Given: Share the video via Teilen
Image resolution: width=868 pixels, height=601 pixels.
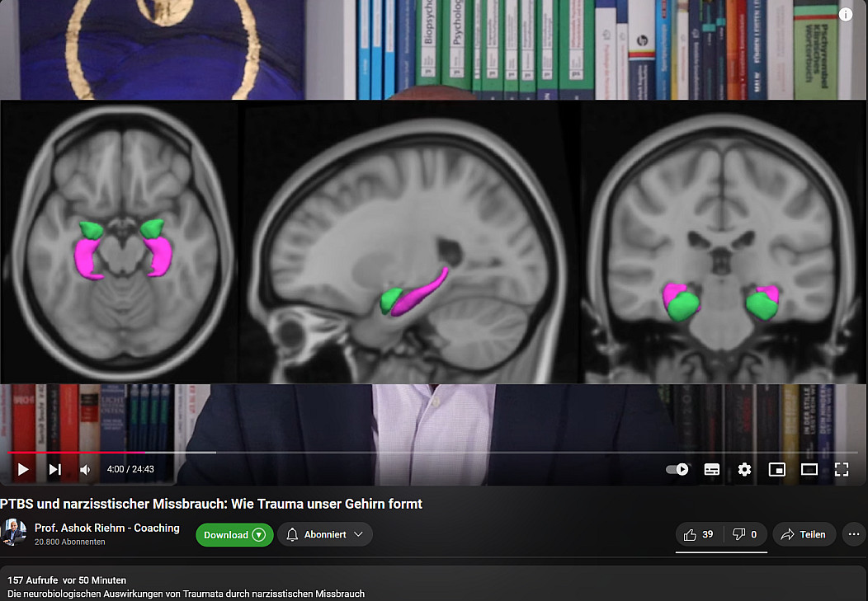Looking at the screenshot, I should 803,534.
